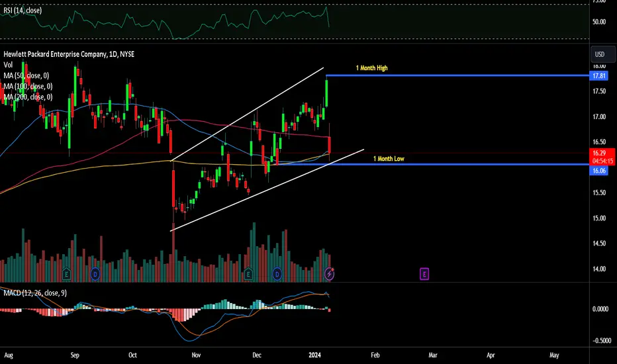Click the 14.00 price scale value

pos(599,269)
